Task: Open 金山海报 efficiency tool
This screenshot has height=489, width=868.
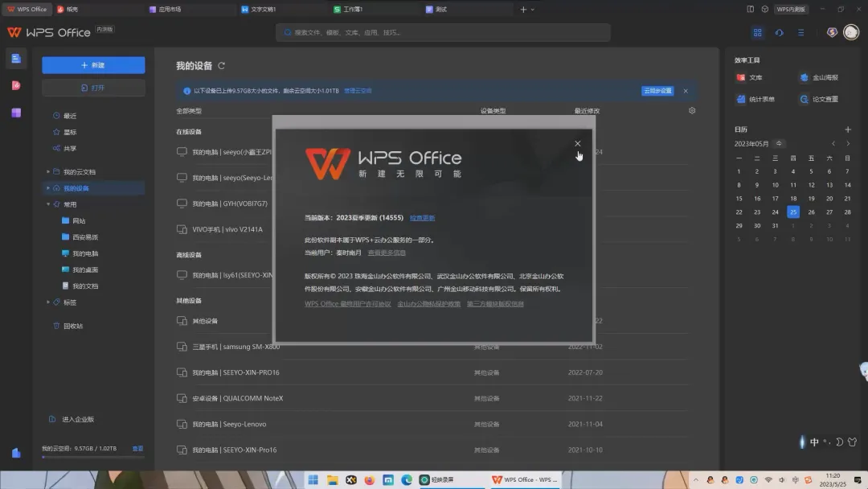Action: (819, 77)
